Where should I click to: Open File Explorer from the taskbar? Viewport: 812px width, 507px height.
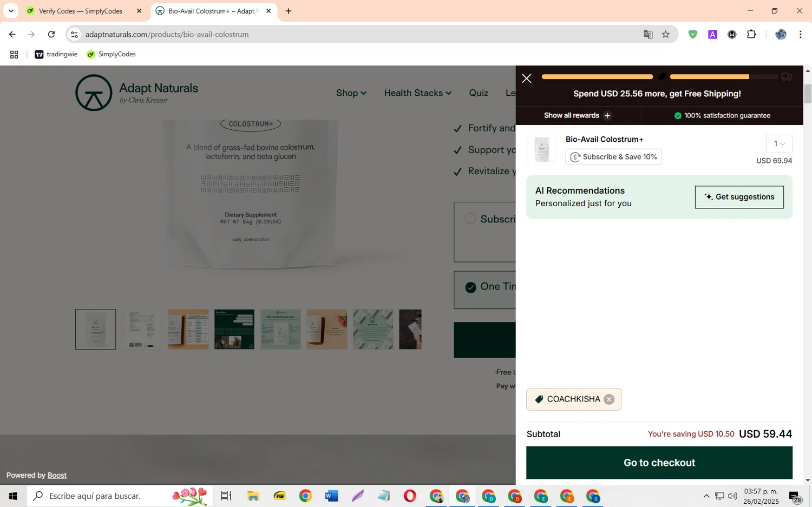[x=253, y=496]
